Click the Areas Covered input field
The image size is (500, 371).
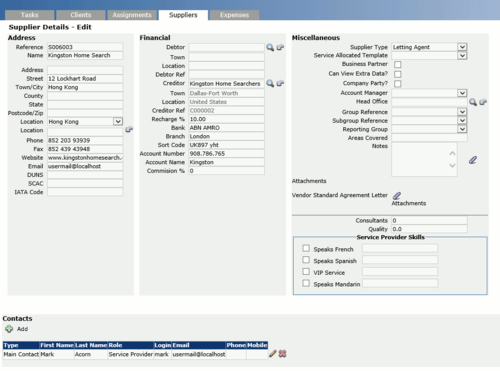[x=429, y=138]
